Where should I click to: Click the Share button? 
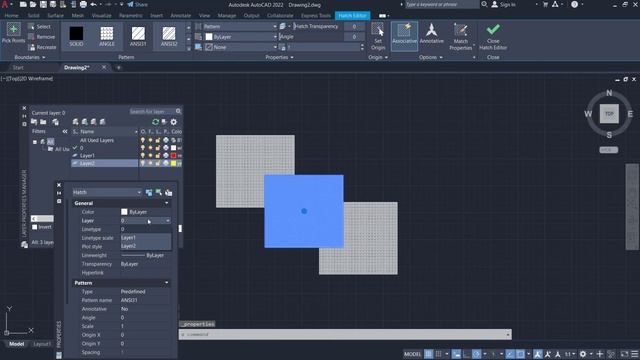[138, 4]
